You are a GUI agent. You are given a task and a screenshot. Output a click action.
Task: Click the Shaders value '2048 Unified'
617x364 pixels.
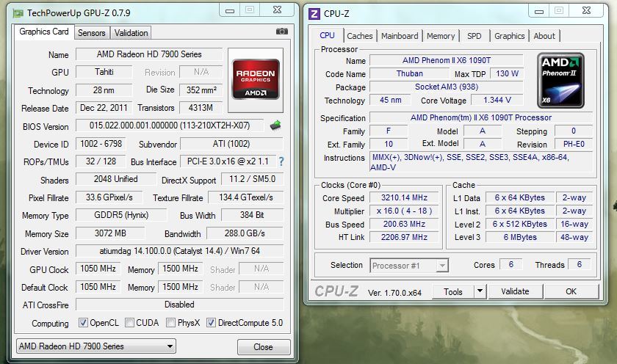pyautogui.click(x=116, y=179)
